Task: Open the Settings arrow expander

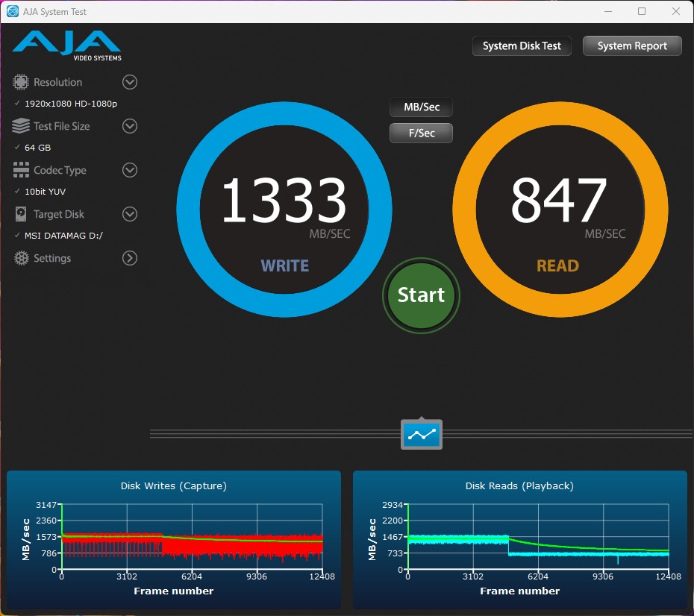Action: (130, 258)
